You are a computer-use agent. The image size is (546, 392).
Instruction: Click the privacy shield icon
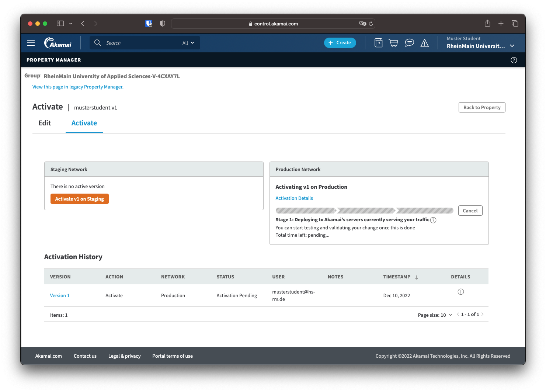click(x=163, y=24)
